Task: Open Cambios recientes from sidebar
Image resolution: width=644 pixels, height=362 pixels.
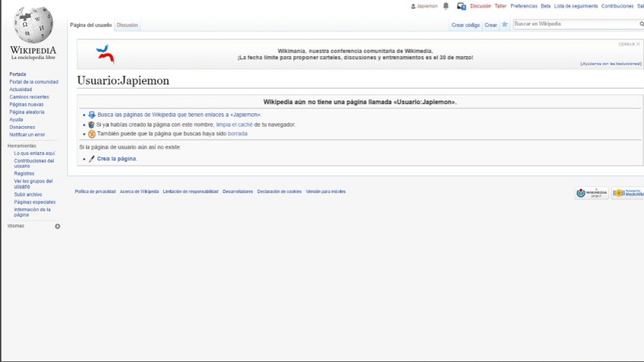Action: (29, 97)
